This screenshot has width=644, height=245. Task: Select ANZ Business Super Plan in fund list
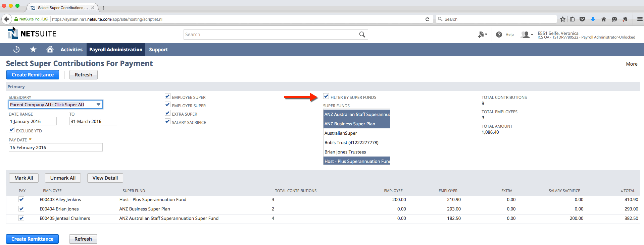tap(357, 124)
